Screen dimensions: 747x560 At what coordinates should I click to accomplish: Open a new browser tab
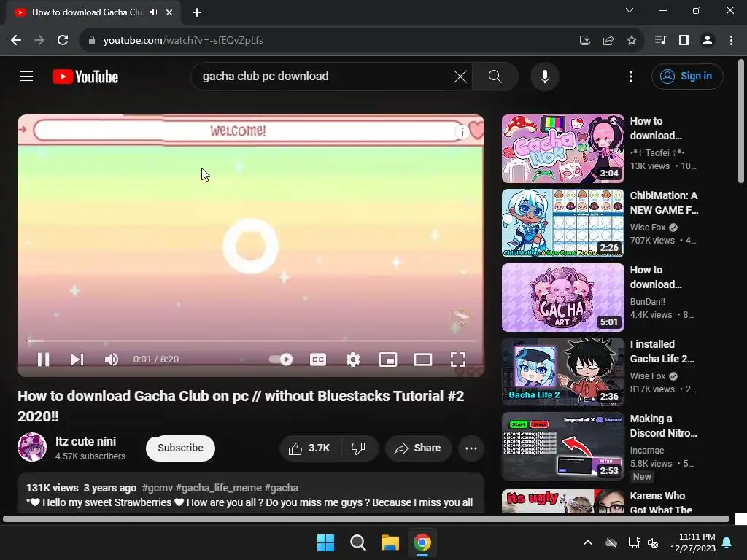(x=197, y=12)
